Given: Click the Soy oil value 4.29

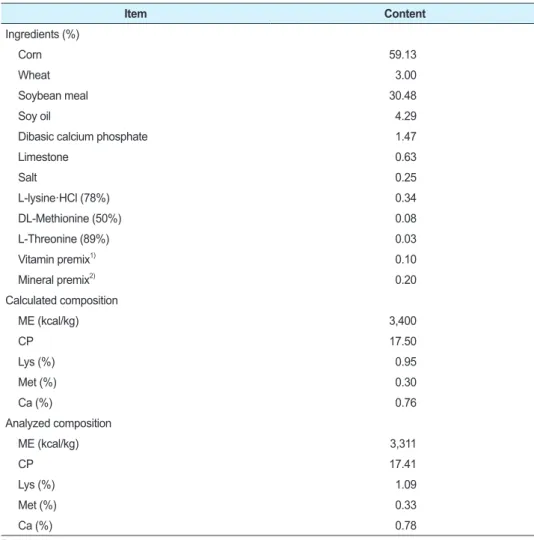Looking at the screenshot, I should [406, 116].
